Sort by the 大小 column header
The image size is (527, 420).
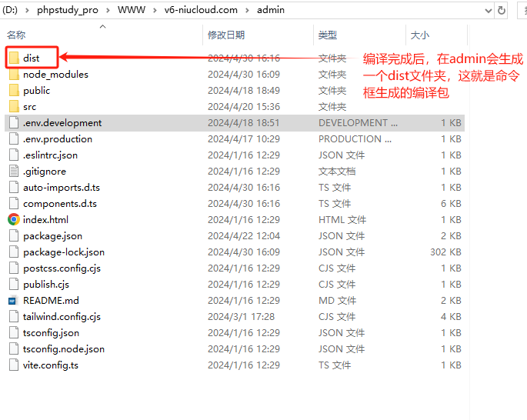point(420,35)
